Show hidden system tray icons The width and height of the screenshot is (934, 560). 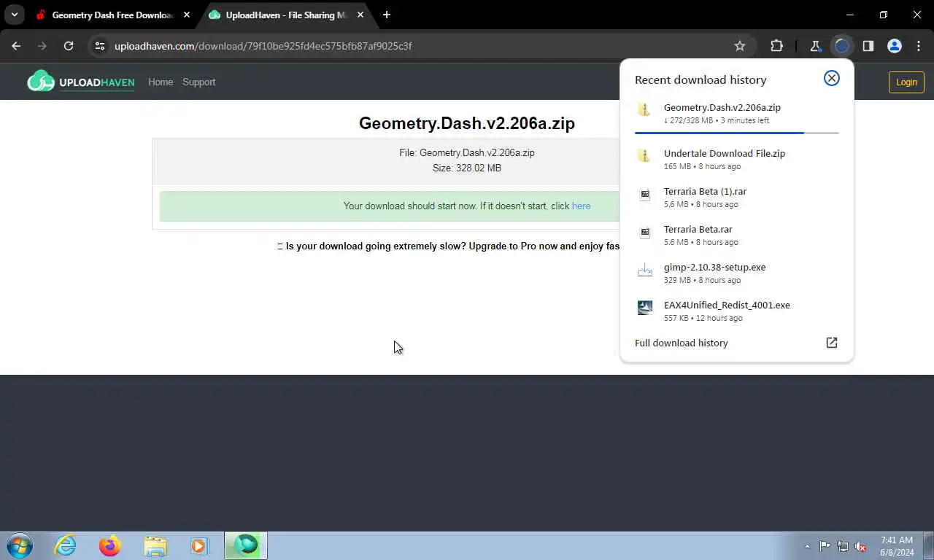(x=807, y=546)
